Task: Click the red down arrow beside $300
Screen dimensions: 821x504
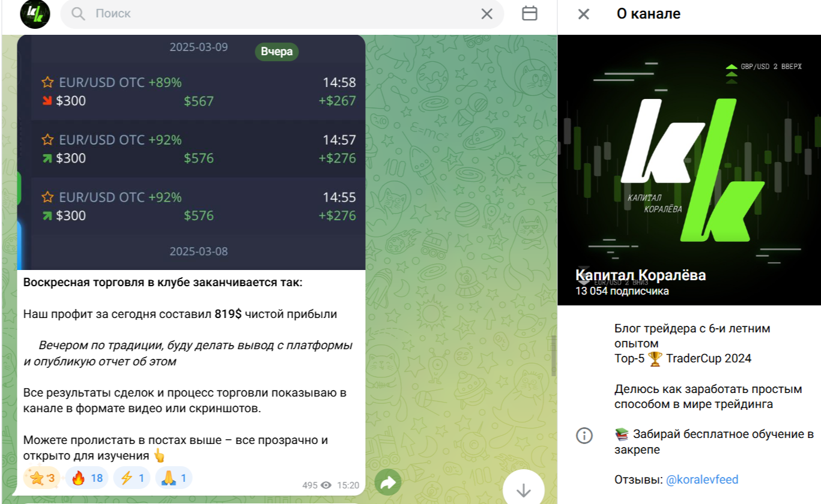Action: click(47, 101)
